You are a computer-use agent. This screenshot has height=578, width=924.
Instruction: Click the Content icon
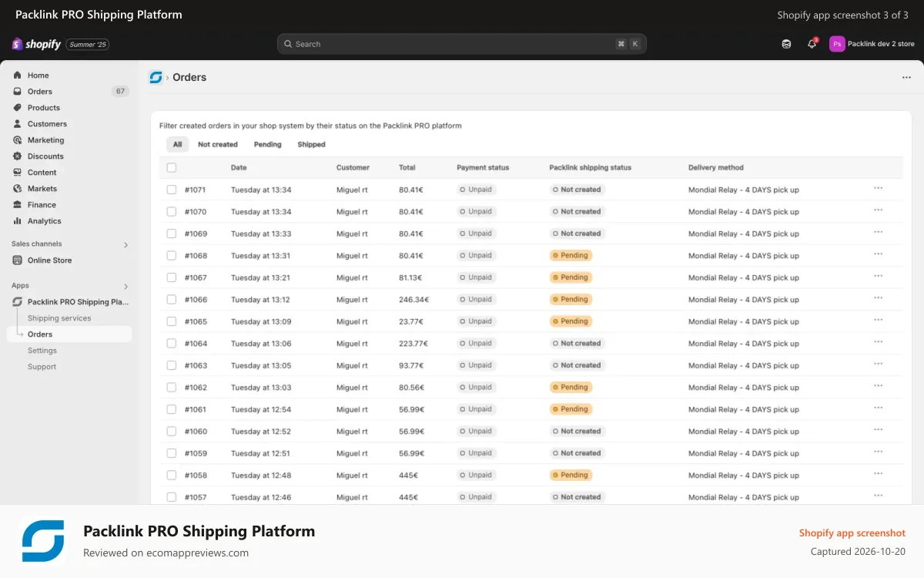(18, 173)
